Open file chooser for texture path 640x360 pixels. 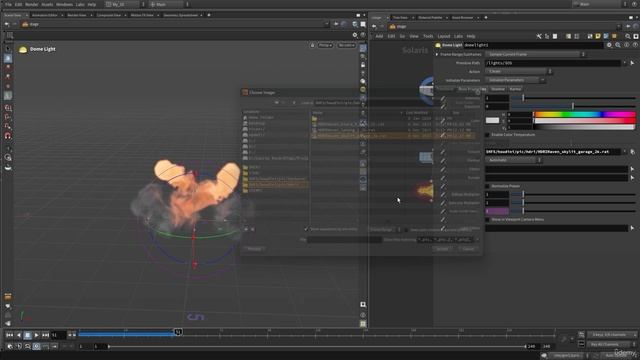point(632,152)
